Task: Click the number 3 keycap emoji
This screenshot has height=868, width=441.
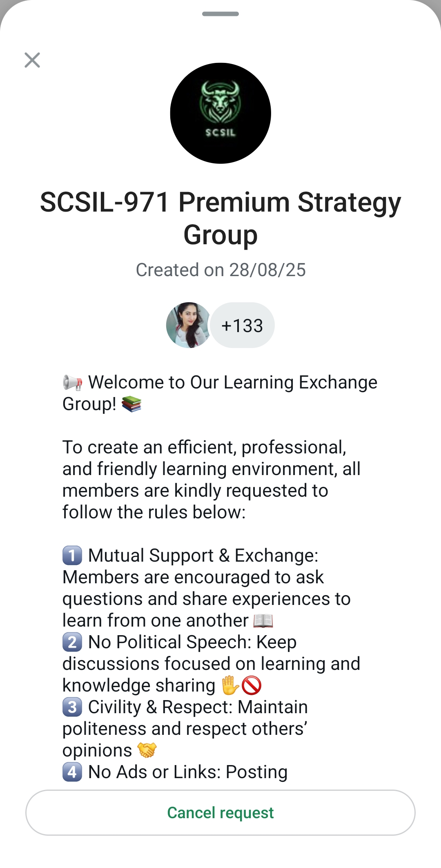Action: point(72,707)
